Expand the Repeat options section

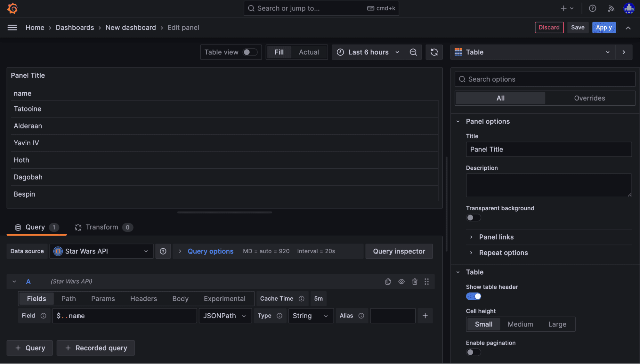[x=503, y=253]
